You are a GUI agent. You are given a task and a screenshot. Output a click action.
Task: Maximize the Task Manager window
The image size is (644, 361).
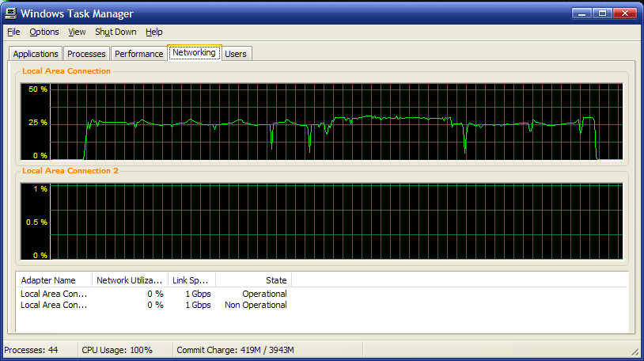[x=603, y=13]
